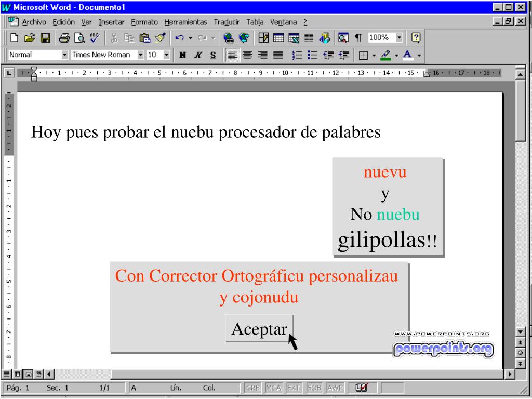Print the document with printer icon
The height and width of the screenshot is (399, 532).
[x=64, y=37]
